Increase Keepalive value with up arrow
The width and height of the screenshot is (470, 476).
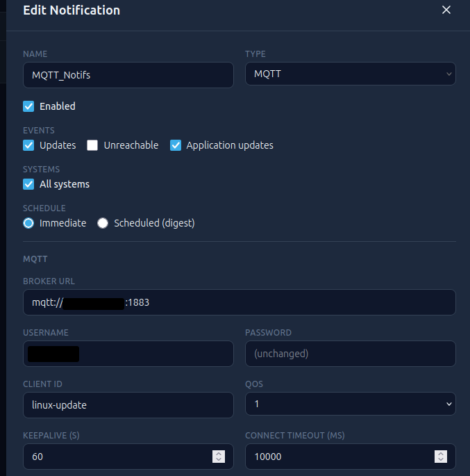219,454
